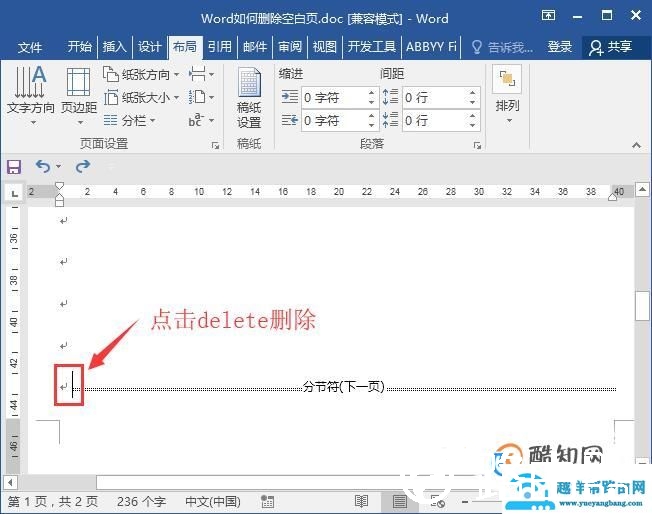The height and width of the screenshot is (514, 652).
Task: Launch the Paragraph dialog
Action: point(477,145)
